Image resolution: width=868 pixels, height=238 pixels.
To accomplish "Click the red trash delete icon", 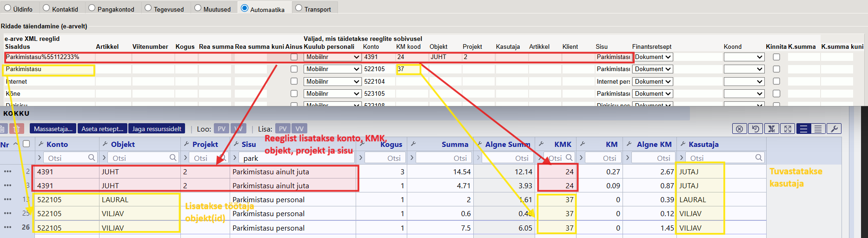I will pos(16,129).
